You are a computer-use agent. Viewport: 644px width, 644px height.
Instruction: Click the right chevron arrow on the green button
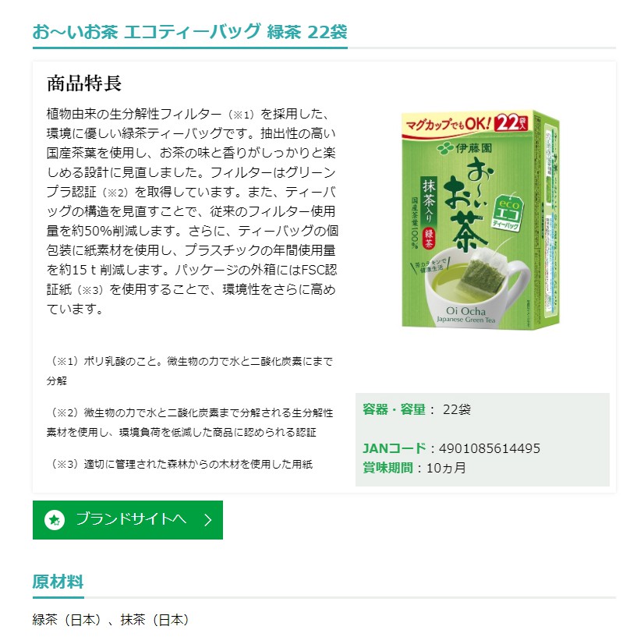tap(208, 520)
